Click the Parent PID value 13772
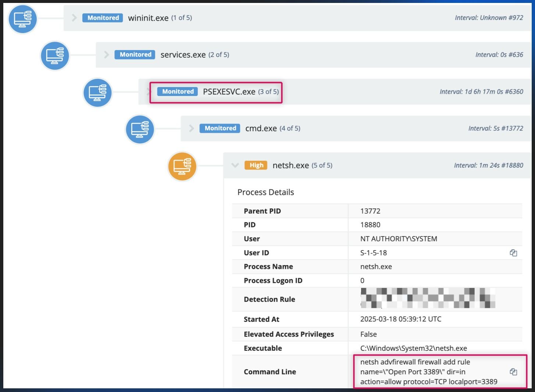The image size is (535, 392). point(370,211)
